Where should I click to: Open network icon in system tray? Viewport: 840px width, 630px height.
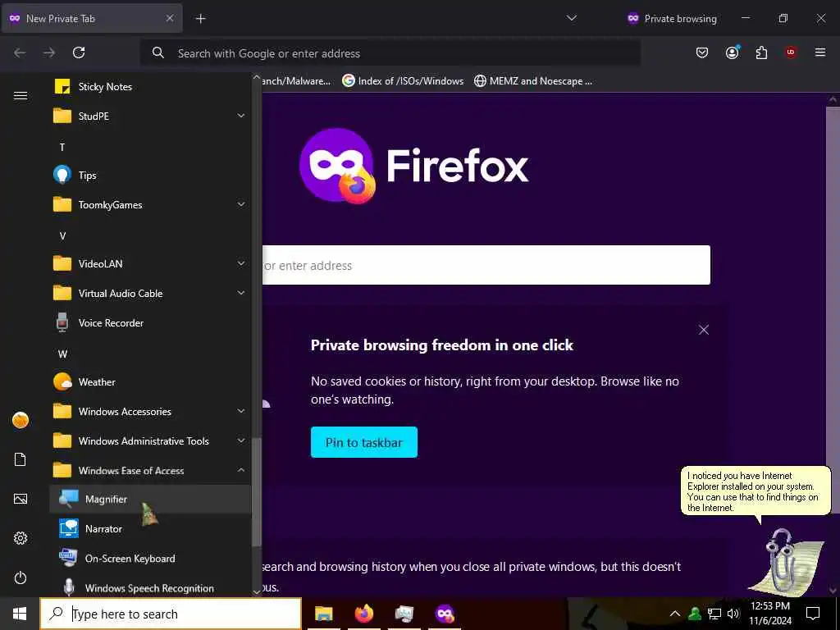point(714,614)
